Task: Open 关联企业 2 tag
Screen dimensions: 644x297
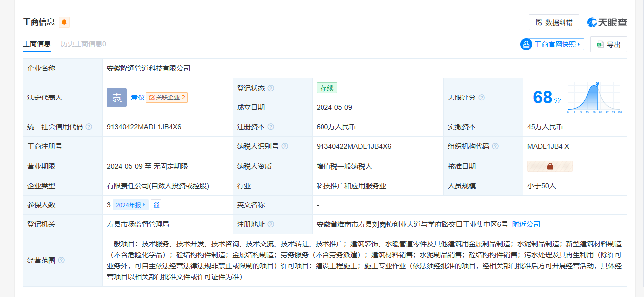Action: coord(166,98)
